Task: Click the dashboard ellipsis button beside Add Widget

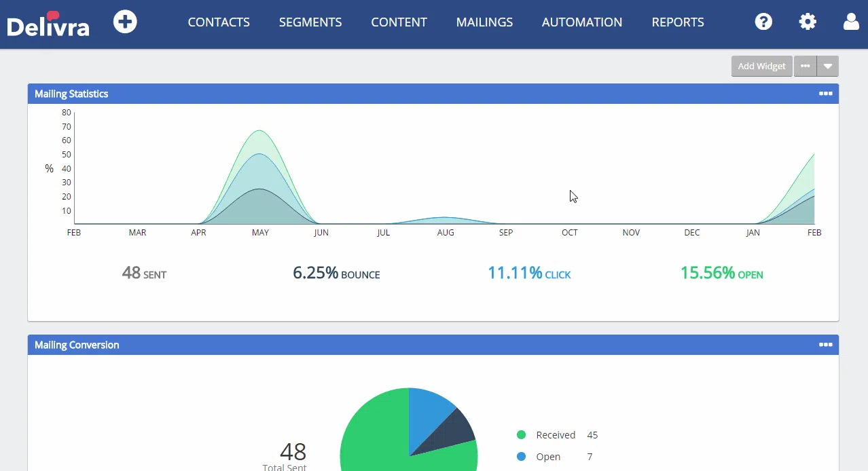Action: click(805, 66)
